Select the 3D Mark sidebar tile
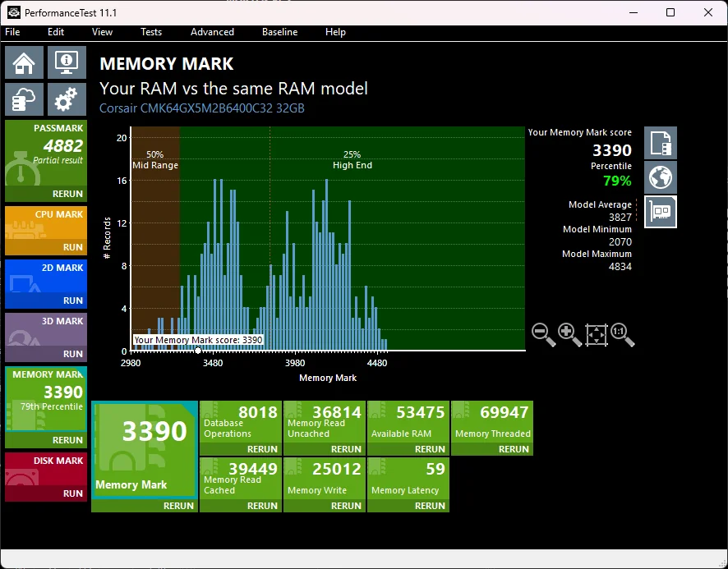728x569 pixels. pos(46,329)
